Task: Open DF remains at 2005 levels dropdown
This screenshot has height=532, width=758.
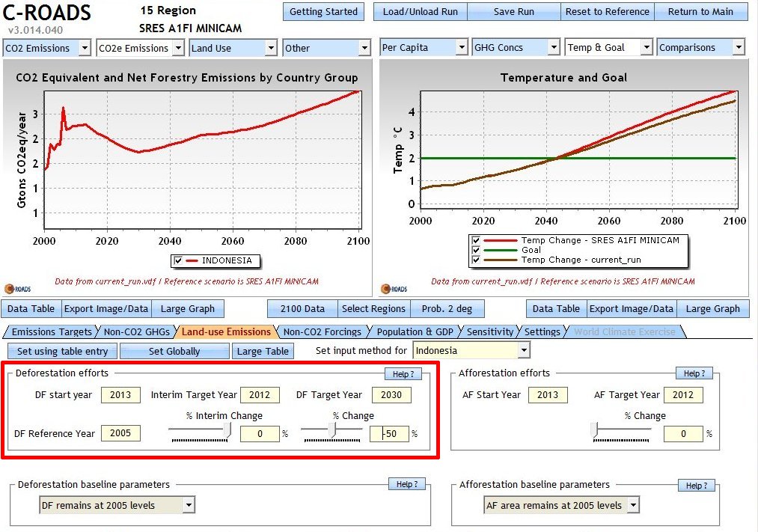Action: pos(117,505)
